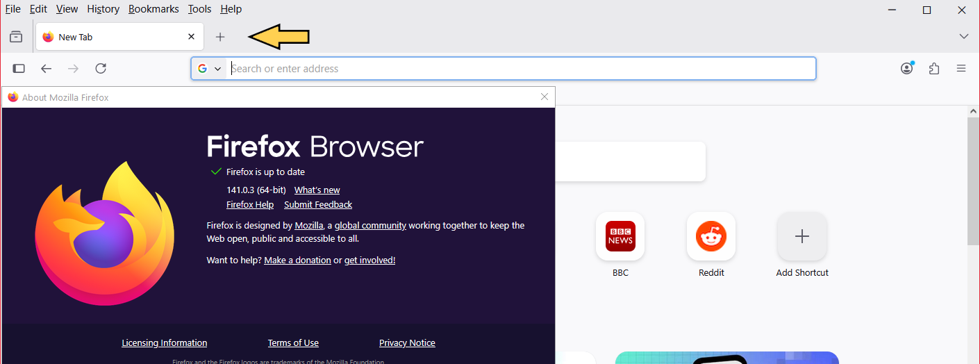Close the New Tab tab

192,37
